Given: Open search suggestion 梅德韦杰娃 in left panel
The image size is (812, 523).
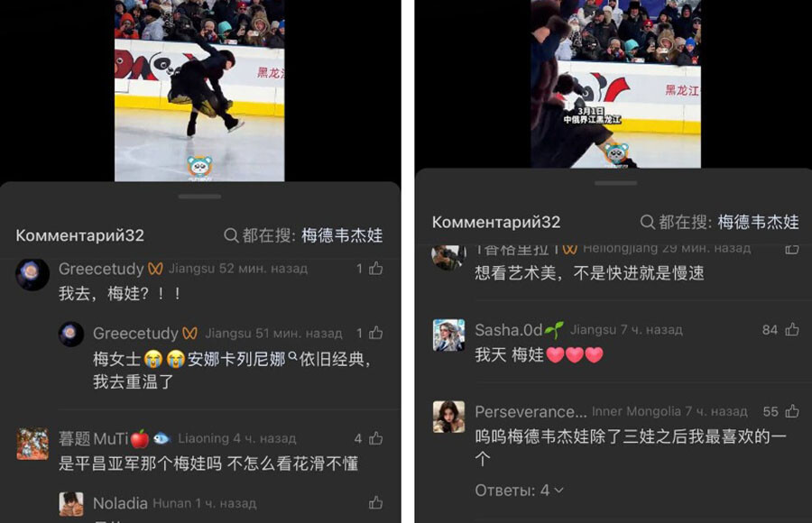Looking at the screenshot, I should tap(342, 235).
